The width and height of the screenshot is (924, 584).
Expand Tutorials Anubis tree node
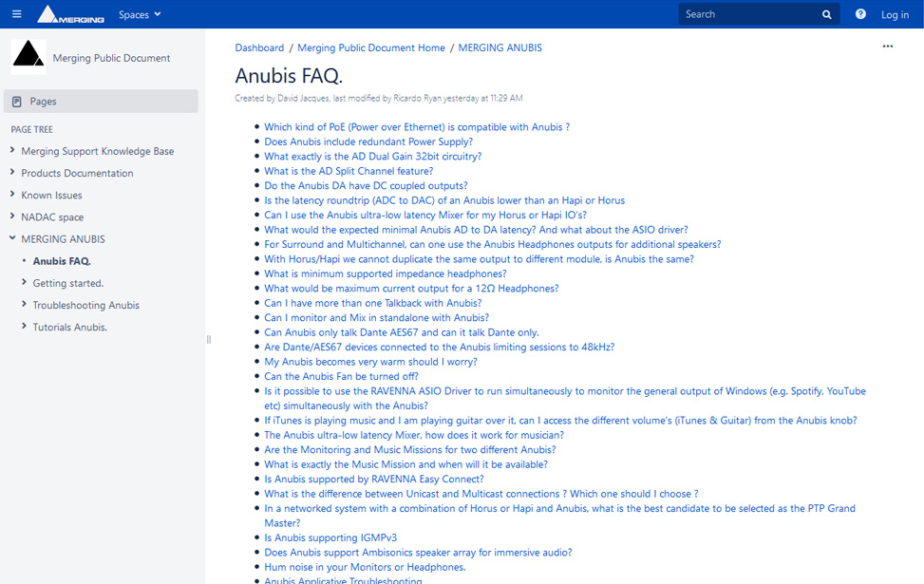24,326
